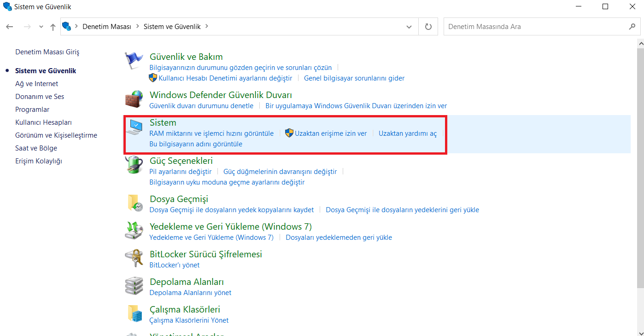This screenshot has height=336, width=644.
Task: Open Depolama Alanları heading
Action: (187, 282)
